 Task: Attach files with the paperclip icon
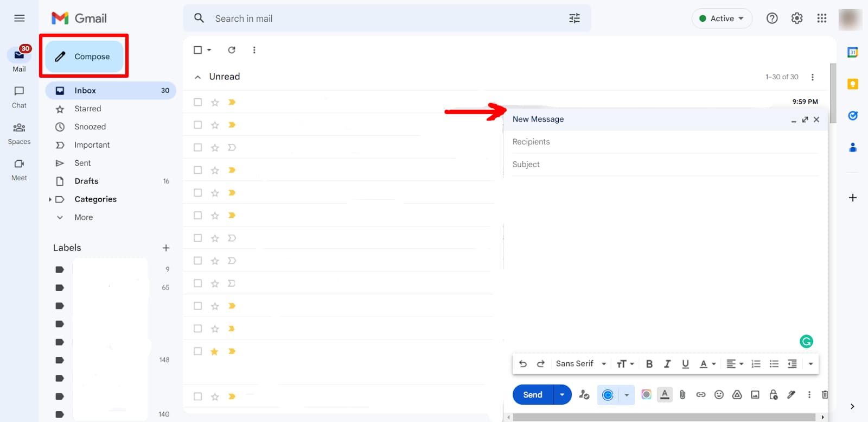tap(682, 395)
